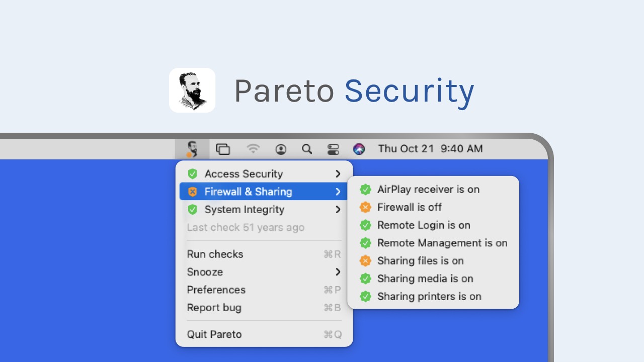The width and height of the screenshot is (644, 362).
Task: Open the user account icon in menu bar
Action: pos(281,149)
